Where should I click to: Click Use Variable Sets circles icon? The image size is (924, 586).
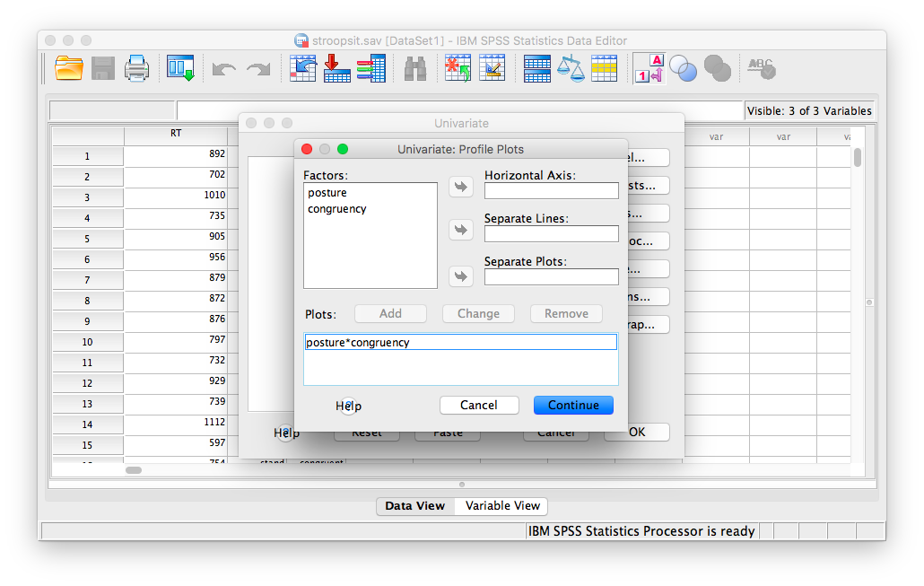point(683,68)
